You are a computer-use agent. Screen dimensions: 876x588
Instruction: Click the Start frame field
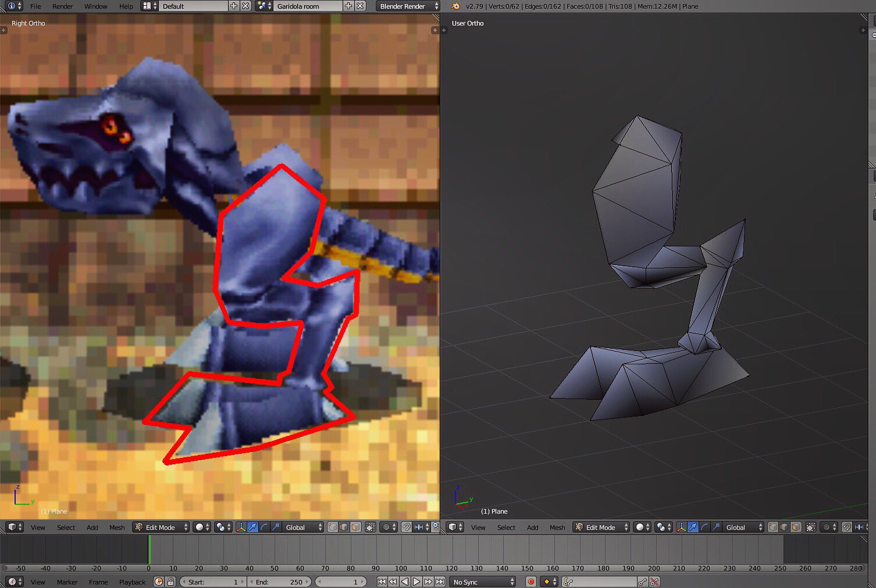click(213, 582)
